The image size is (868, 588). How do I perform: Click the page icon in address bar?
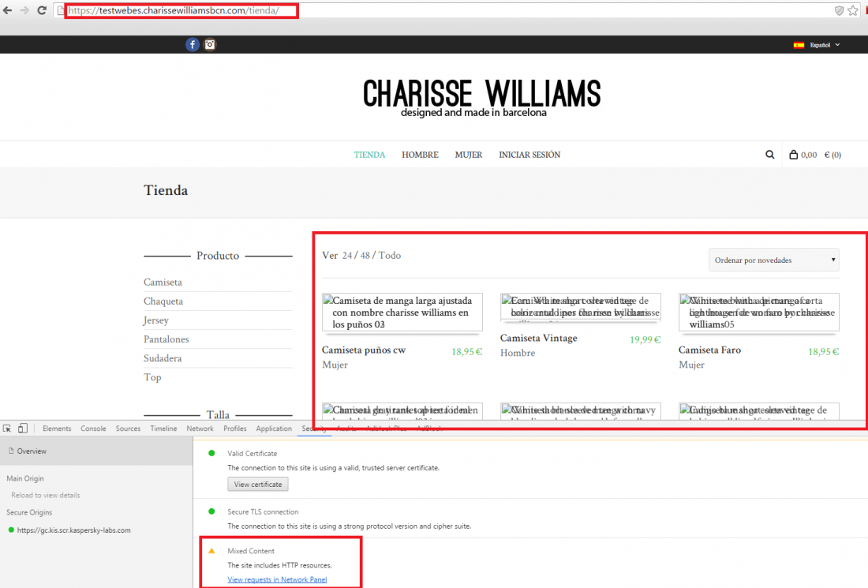(61, 10)
